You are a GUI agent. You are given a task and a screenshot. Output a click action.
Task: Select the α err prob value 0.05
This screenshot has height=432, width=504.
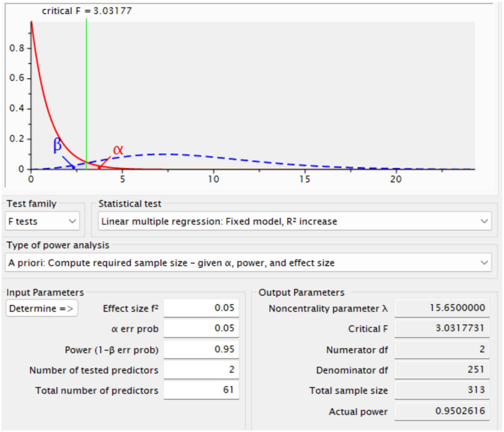tap(201, 329)
